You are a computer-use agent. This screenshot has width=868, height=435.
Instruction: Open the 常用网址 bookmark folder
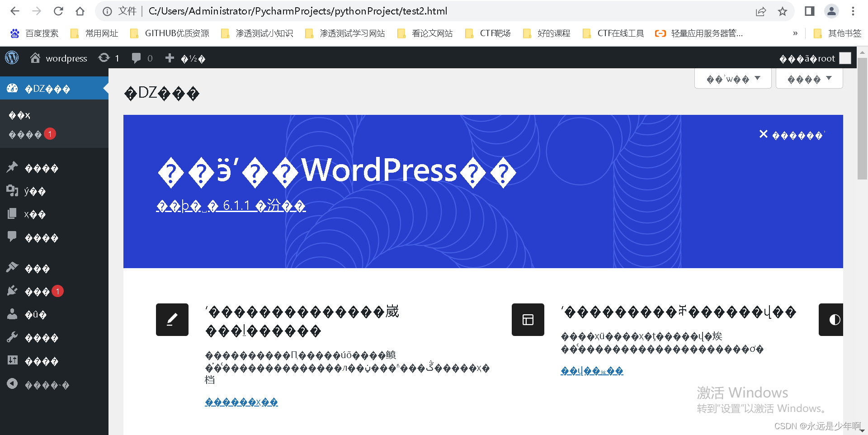(x=94, y=33)
